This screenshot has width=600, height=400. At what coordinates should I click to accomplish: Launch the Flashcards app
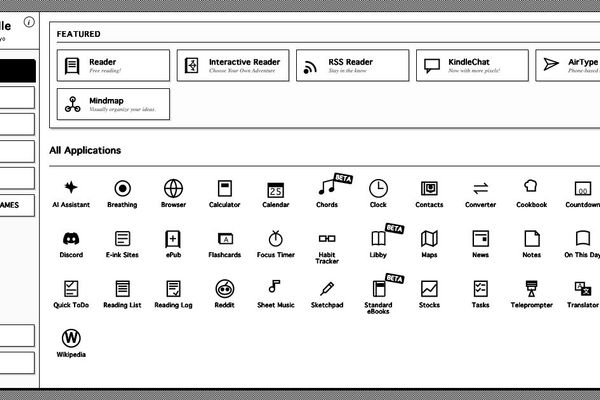pyautogui.click(x=225, y=244)
